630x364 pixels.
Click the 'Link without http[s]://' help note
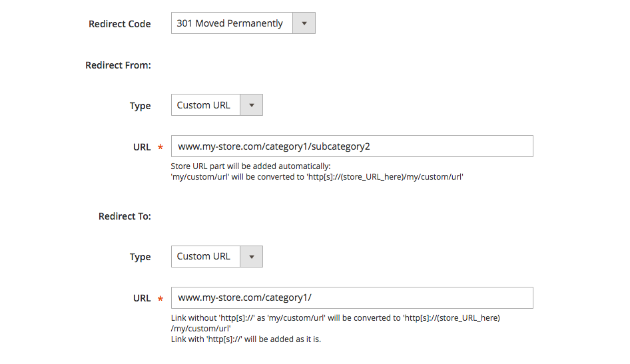pyautogui.click(x=336, y=323)
